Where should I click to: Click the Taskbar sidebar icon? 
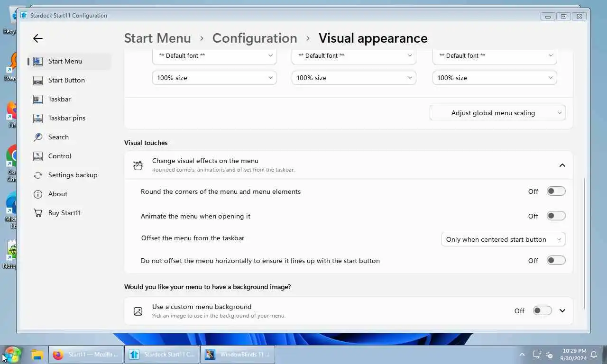tap(38, 99)
